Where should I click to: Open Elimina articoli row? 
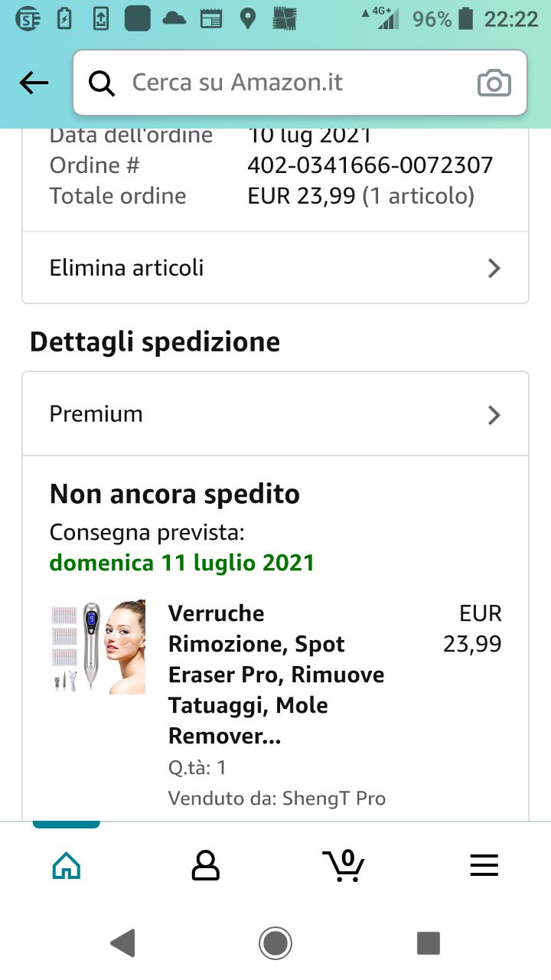coord(275,268)
